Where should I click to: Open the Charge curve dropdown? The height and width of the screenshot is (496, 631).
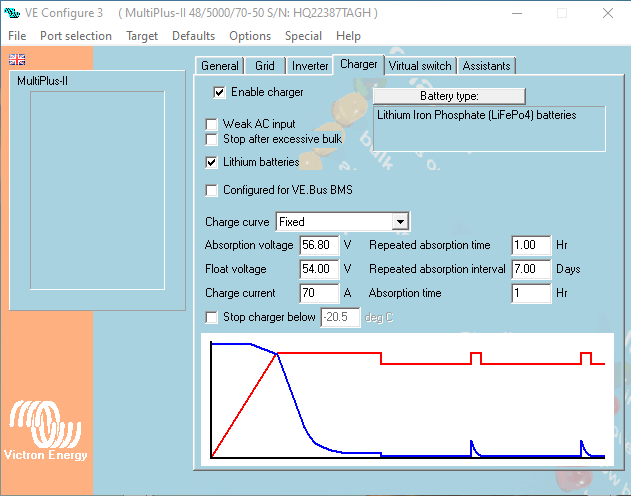pos(400,222)
